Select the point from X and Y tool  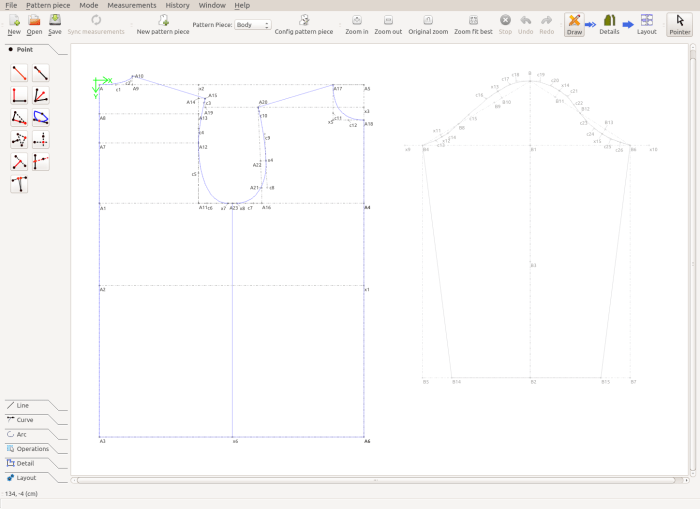(x=41, y=140)
